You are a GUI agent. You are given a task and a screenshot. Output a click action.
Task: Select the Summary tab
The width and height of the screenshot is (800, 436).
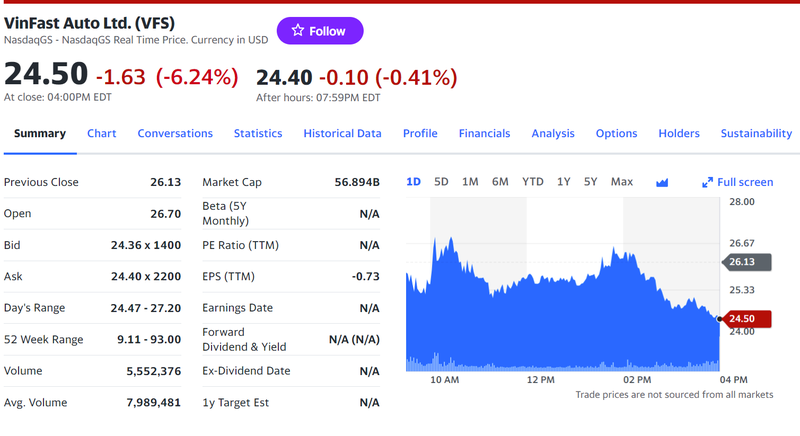40,133
